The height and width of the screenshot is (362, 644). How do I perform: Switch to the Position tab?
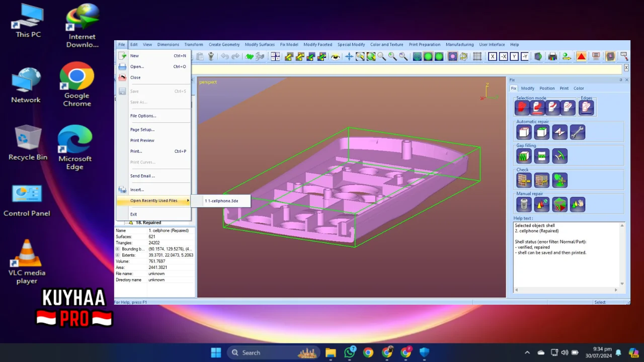[x=547, y=88]
